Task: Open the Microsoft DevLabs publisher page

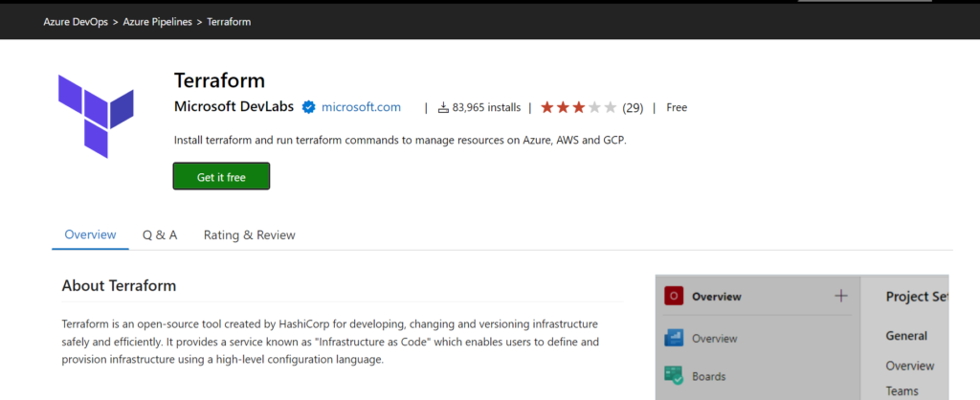Action: coord(234,107)
